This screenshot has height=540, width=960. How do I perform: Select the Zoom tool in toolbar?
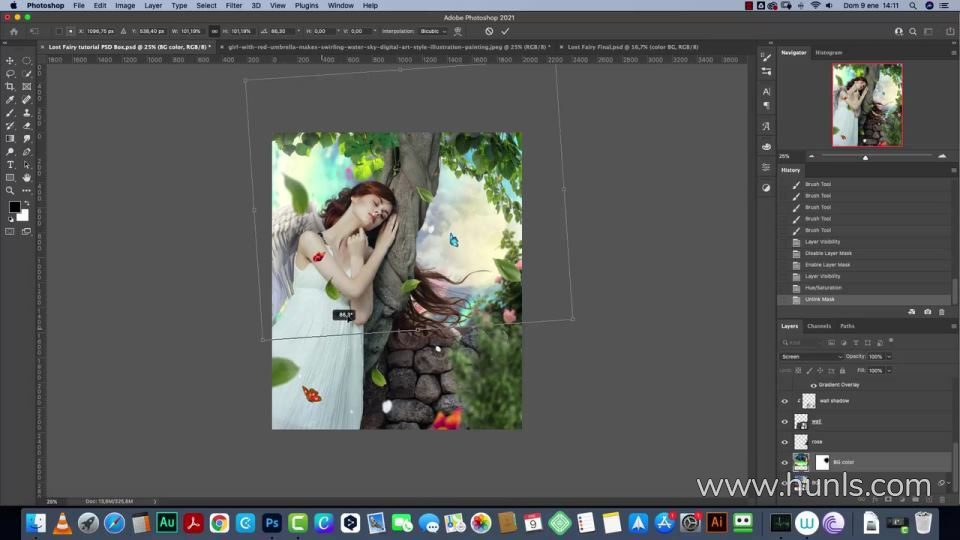[x=10, y=190]
